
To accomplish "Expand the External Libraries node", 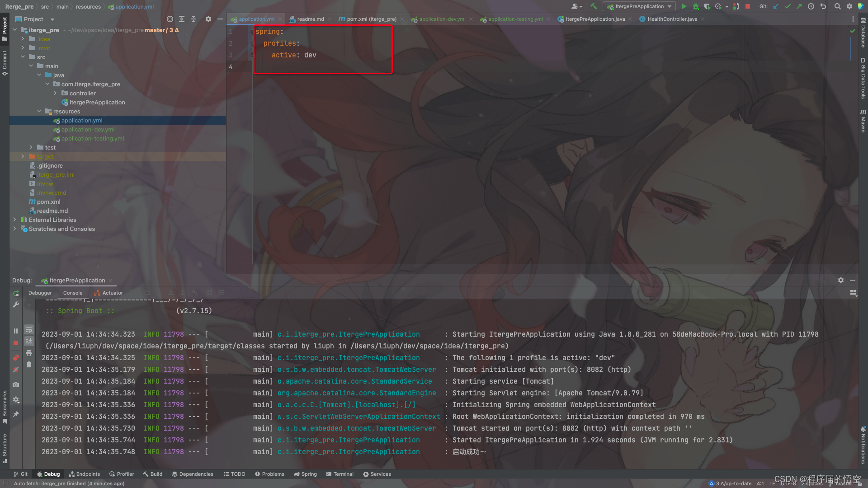I will tap(15, 220).
